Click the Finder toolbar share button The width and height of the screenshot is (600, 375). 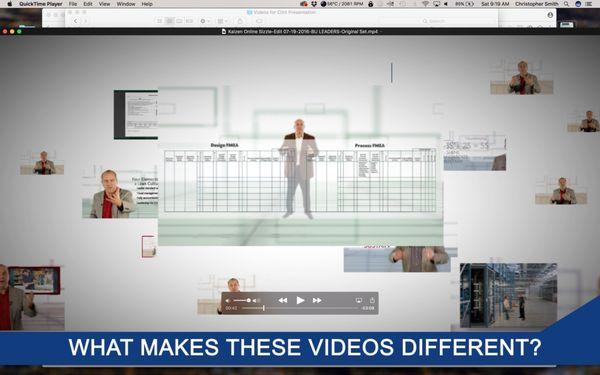click(240, 21)
